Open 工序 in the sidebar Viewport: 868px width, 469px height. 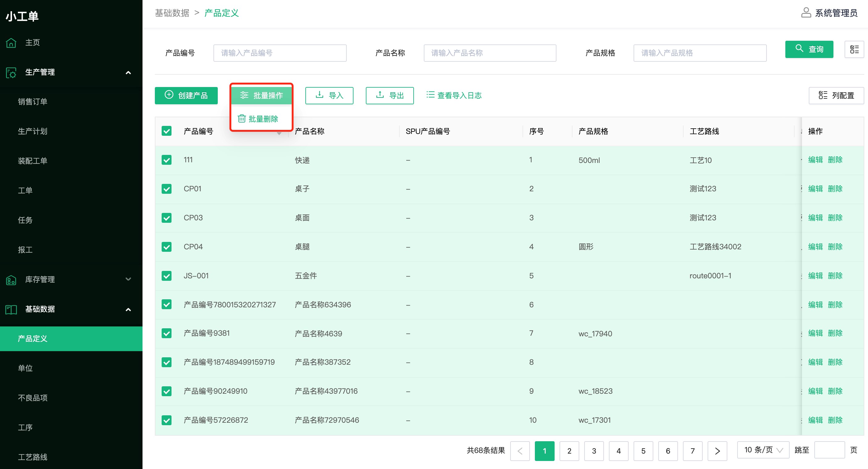[25, 428]
